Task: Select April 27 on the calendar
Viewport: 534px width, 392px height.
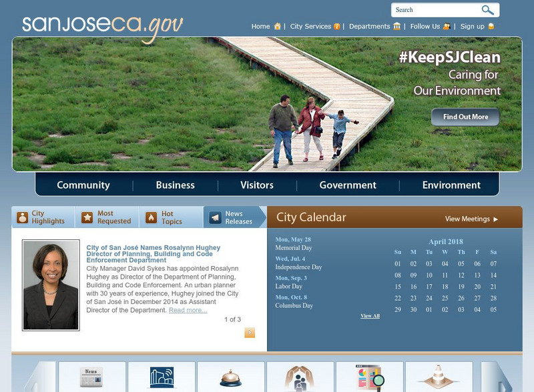Action: pos(477,298)
